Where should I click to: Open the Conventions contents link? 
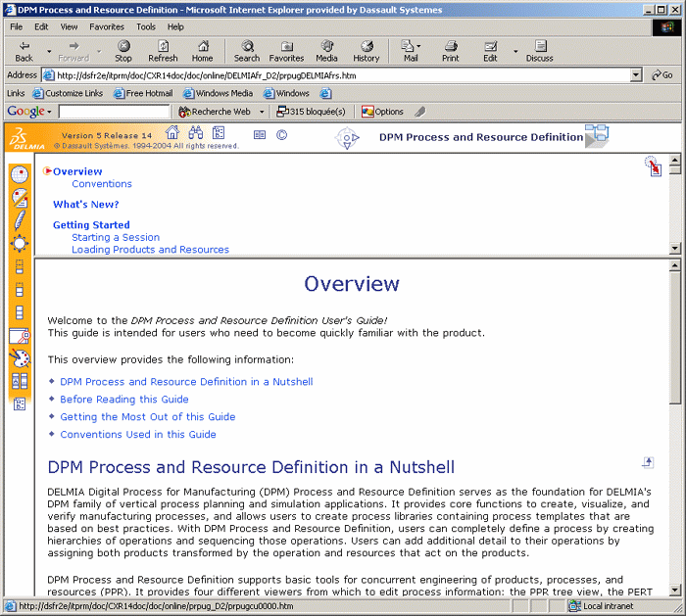point(102,183)
